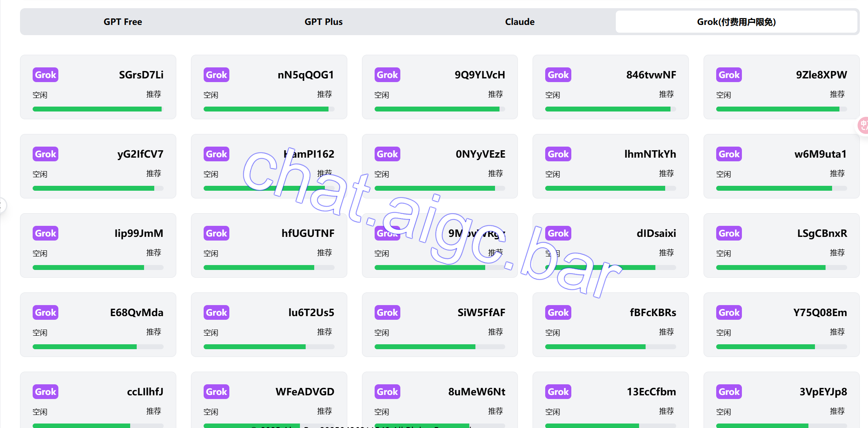
Task: Click 空闲 status on fBFcKBRs card
Action: pos(553,332)
